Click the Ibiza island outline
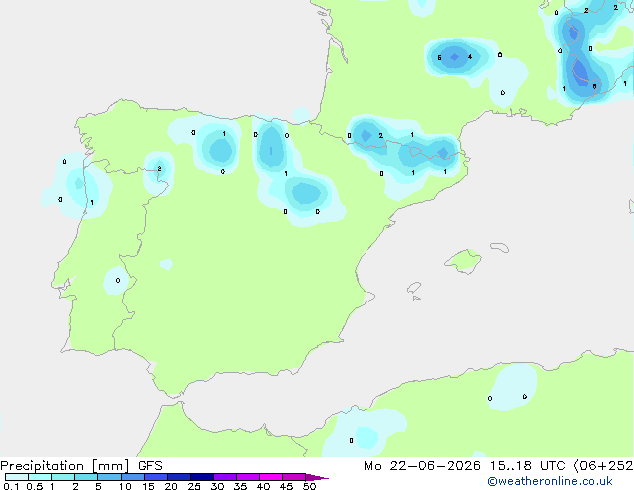 pos(414,288)
